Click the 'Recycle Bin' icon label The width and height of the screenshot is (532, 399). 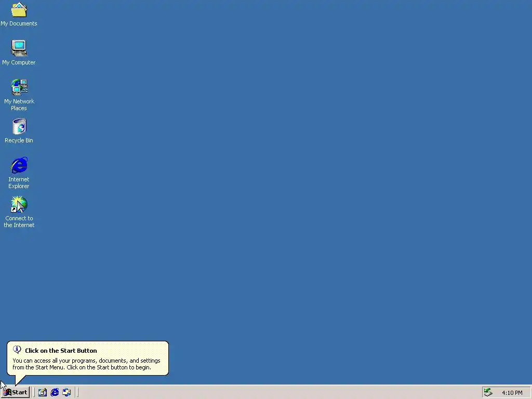point(19,140)
